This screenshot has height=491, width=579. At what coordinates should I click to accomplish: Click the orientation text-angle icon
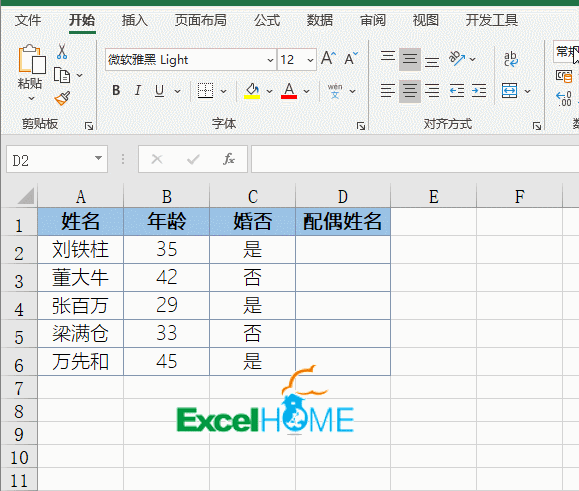point(457,58)
